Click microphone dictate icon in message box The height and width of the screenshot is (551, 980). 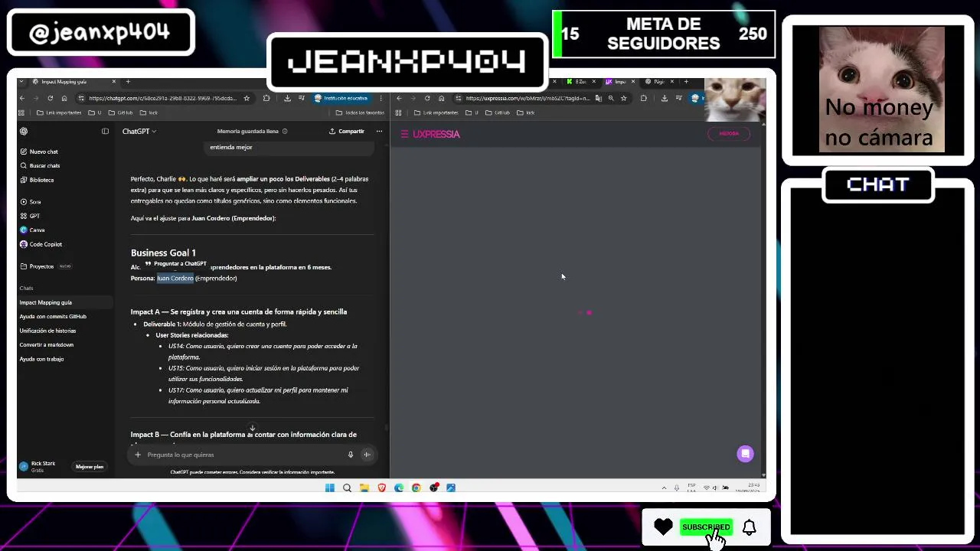pyautogui.click(x=351, y=455)
